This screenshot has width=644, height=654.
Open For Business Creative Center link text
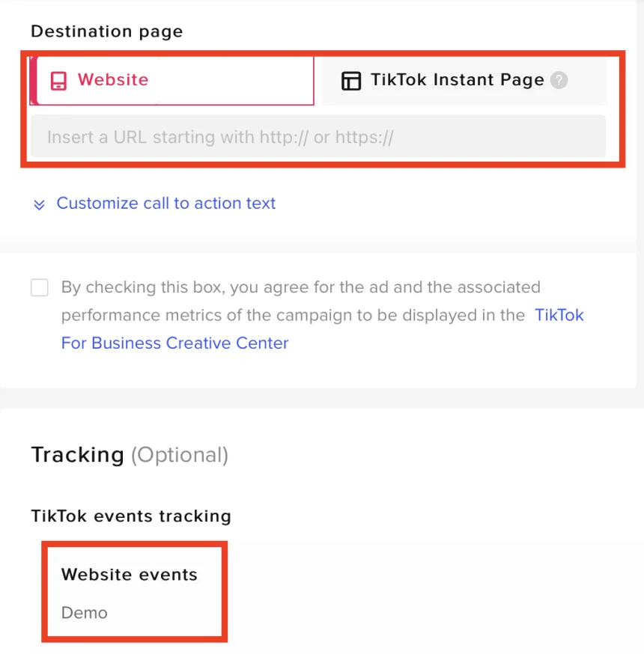coord(174,343)
